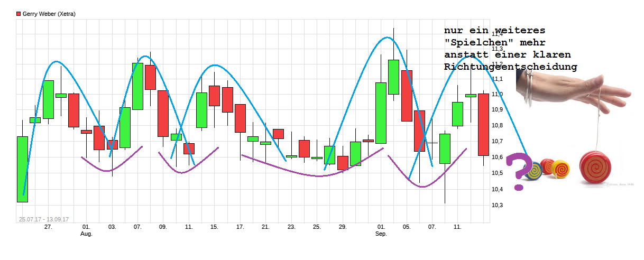Click the word Richtungeentscheidung in the annotation
Image resolution: width=644 pixels, height=260 pixels.
510,67
